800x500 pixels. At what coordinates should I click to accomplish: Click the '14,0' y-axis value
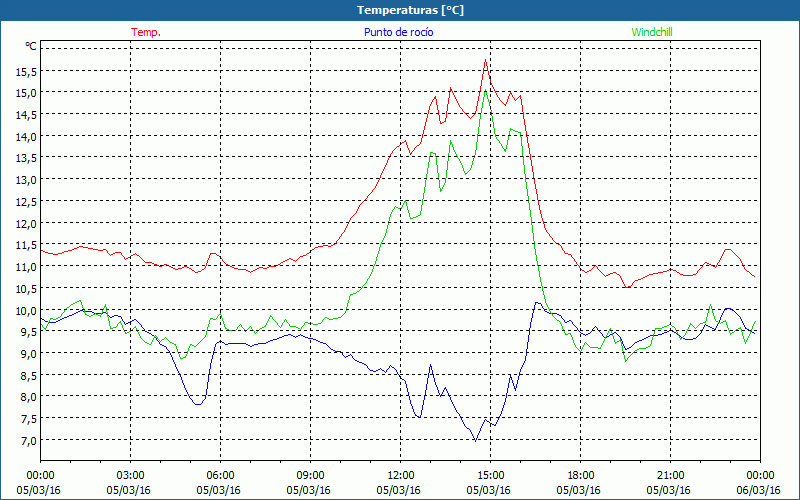(27, 137)
